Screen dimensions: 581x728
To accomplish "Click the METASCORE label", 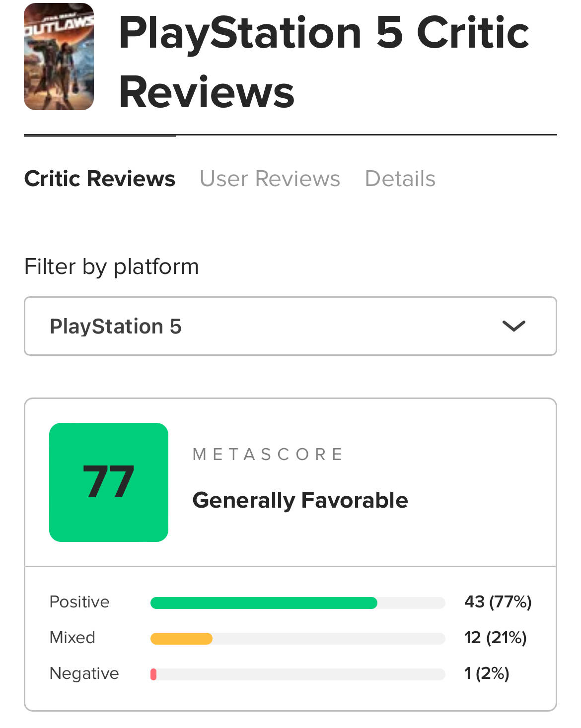I will pyautogui.click(x=268, y=454).
